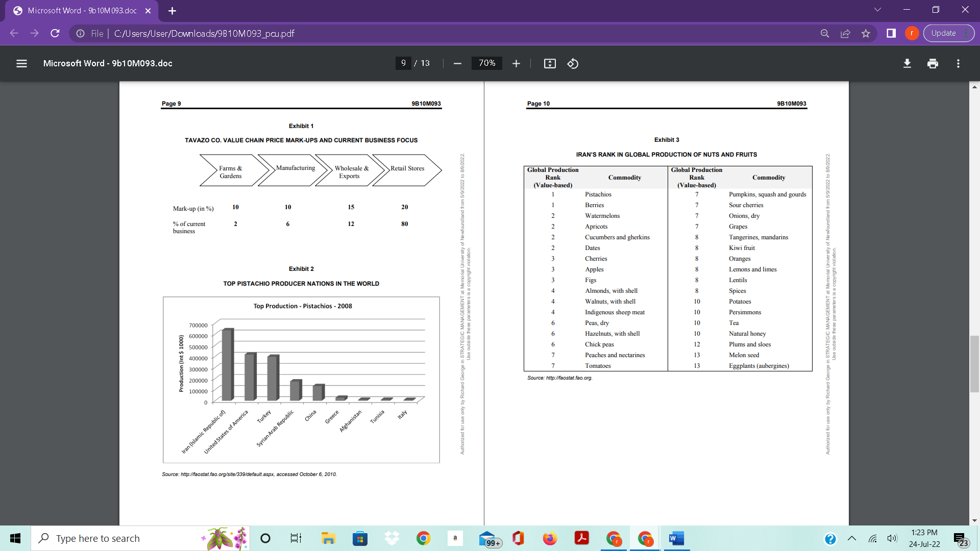
Task: Bookmark this page with star icon
Action: pos(866,33)
